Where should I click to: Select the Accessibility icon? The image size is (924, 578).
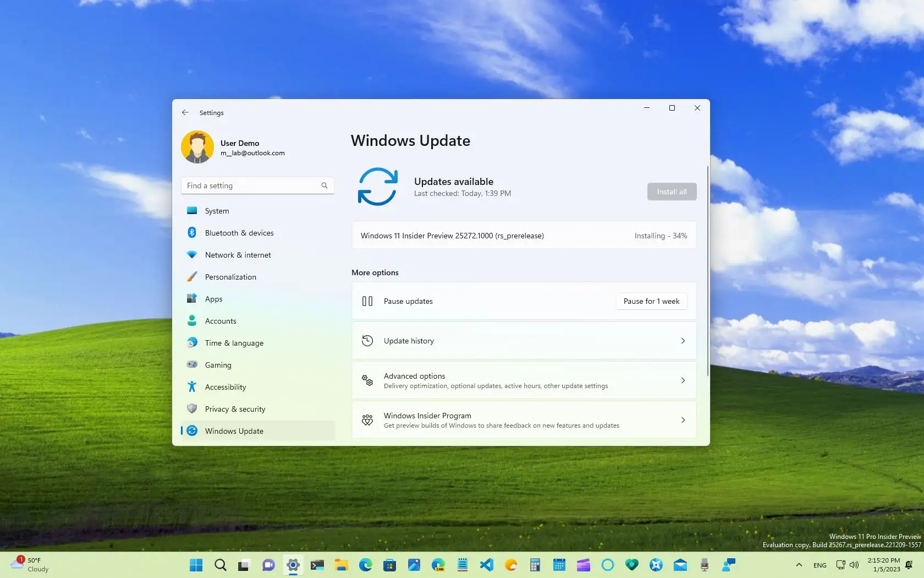pyautogui.click(x=191, y=386)
